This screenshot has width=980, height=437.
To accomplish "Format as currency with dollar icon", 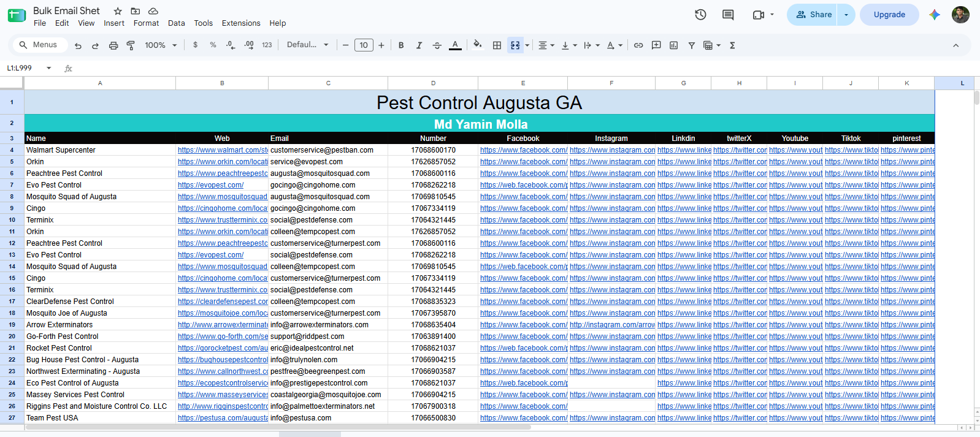I will coord(196,45).
